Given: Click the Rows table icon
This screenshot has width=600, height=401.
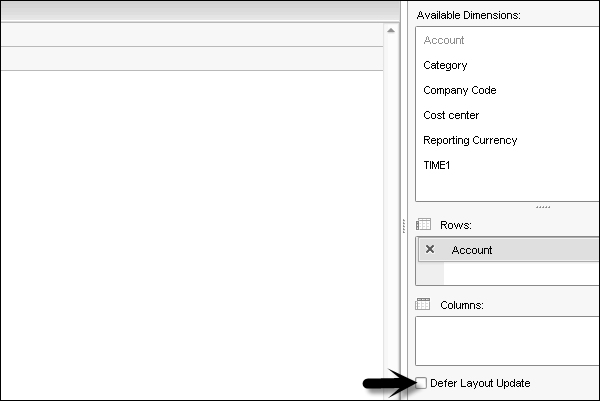Looking at the screenshot, I should pyautogui.click(x=423, y=225).
